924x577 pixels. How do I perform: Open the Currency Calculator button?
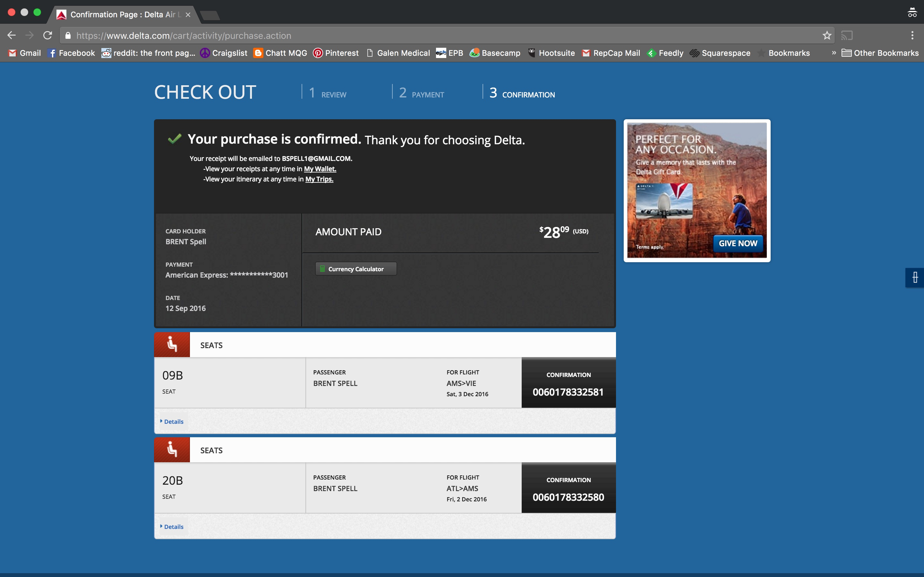click(x=356, y=269)
